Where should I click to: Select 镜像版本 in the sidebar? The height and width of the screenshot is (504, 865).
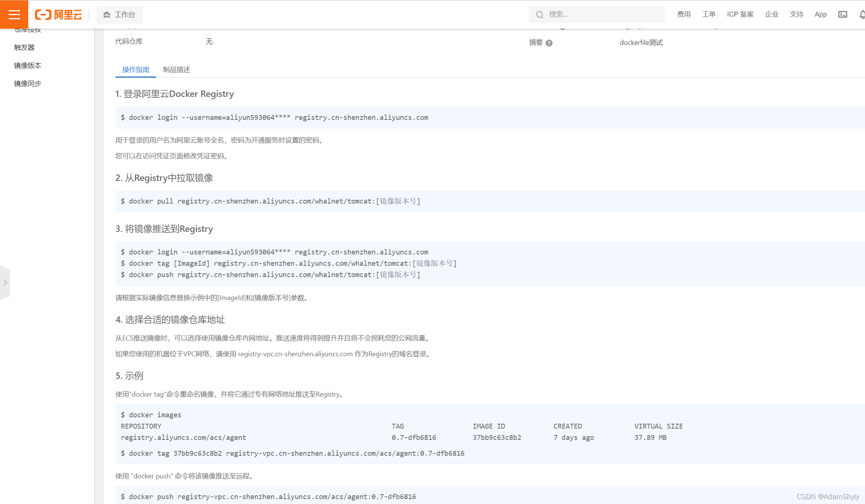pyautogui.click(x=28, y=66)
